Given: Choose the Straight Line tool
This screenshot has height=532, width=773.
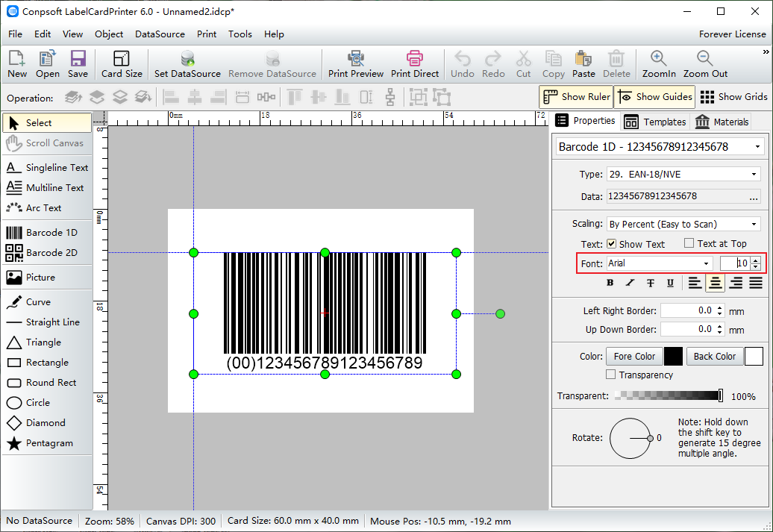Looking at the screenshot, I should coord(47,322).
